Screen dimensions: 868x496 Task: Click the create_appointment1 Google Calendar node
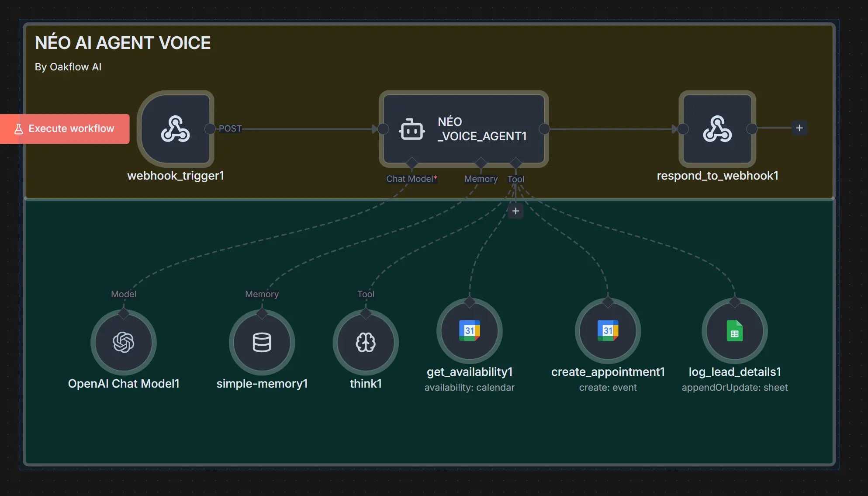tap(608, 331)
